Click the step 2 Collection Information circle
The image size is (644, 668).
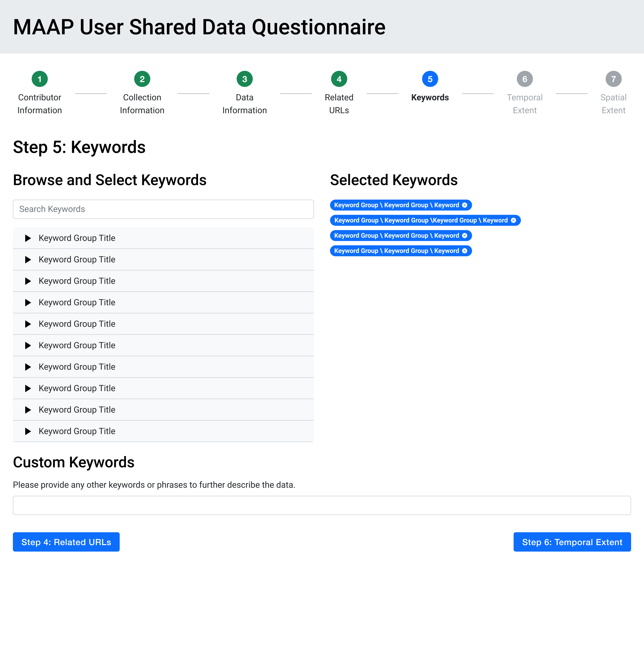(142, 79)
